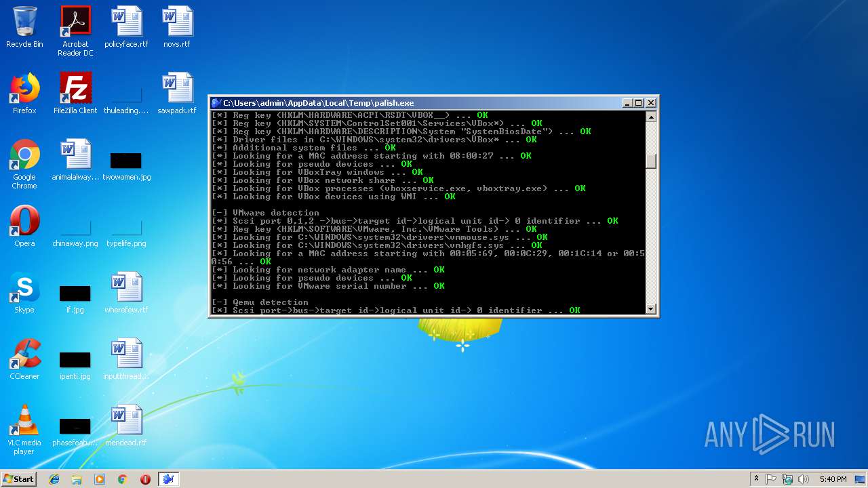
Task: Launch Skype from the desktop
Action: pyautogui.click(x=24, y=293)
